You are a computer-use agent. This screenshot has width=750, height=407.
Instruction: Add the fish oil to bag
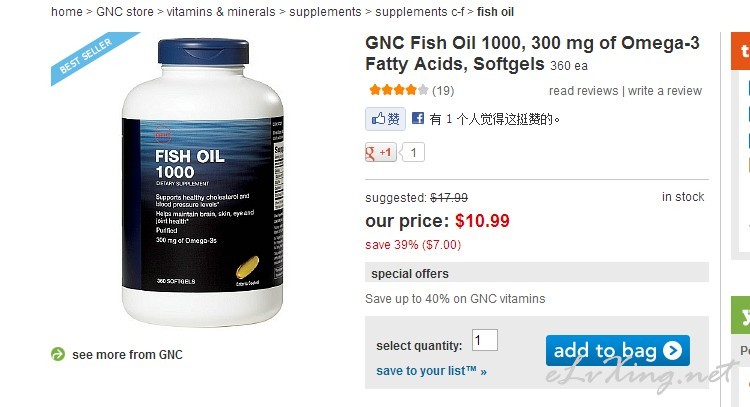[x=618, y=351]
